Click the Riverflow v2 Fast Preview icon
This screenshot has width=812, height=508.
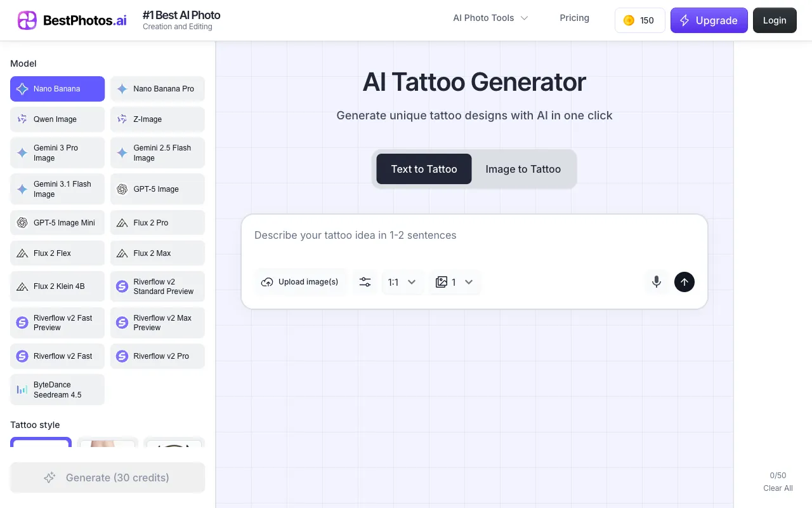click(22, 323)
